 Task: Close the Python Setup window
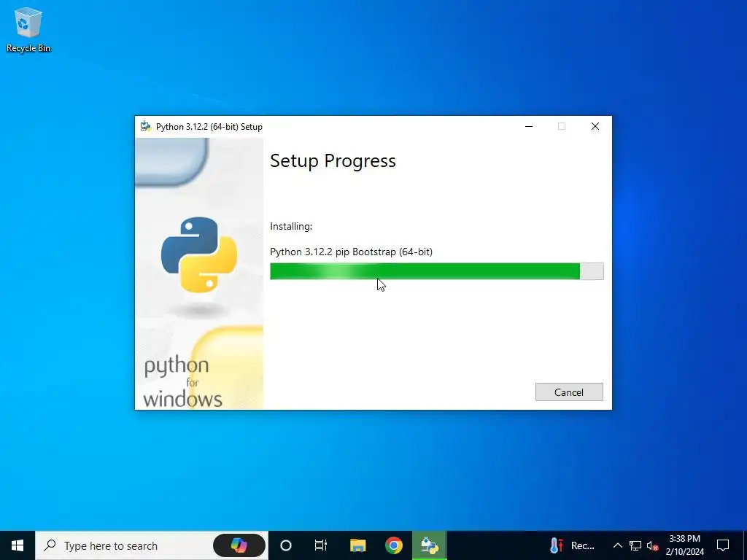[595, 126]
